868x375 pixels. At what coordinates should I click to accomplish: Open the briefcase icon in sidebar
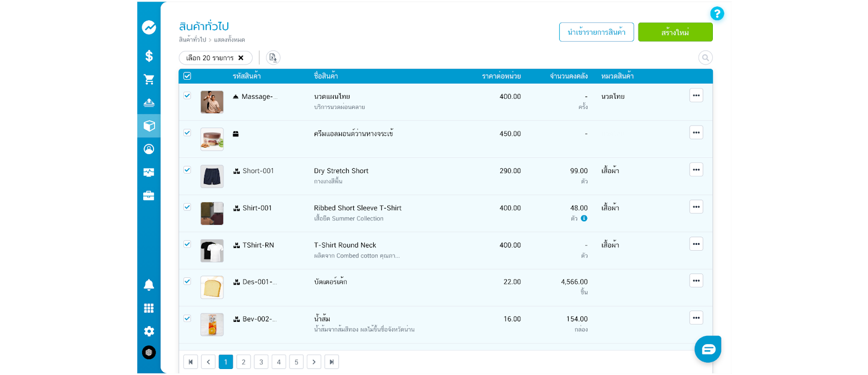tap(149, 196)
